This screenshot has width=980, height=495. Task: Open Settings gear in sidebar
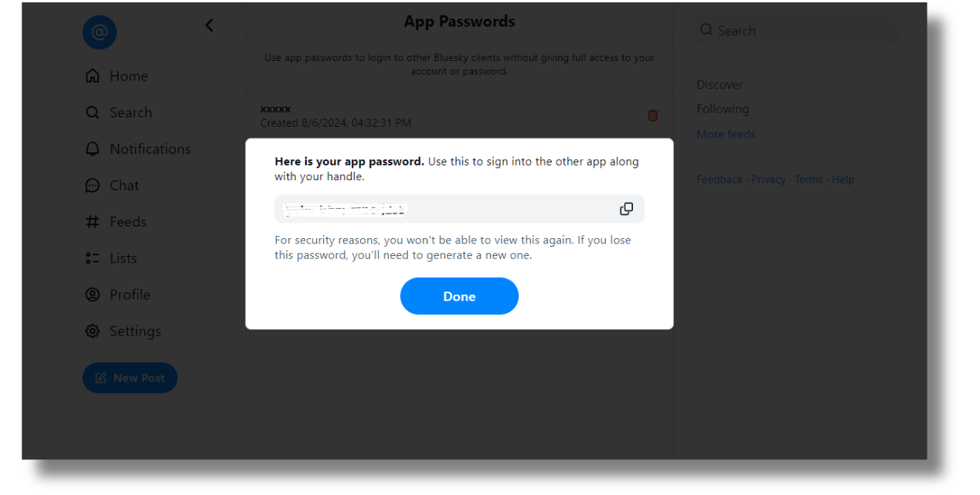[x=93, y=331]
